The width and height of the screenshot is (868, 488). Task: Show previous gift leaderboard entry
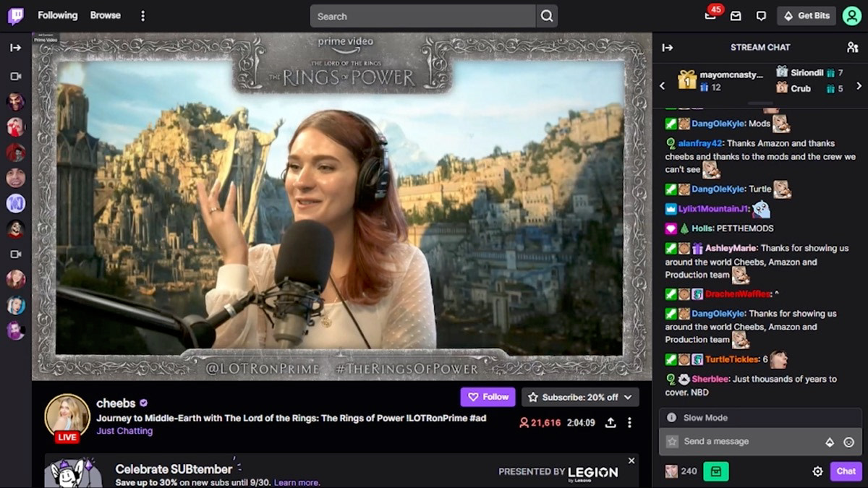click(662, 86)
